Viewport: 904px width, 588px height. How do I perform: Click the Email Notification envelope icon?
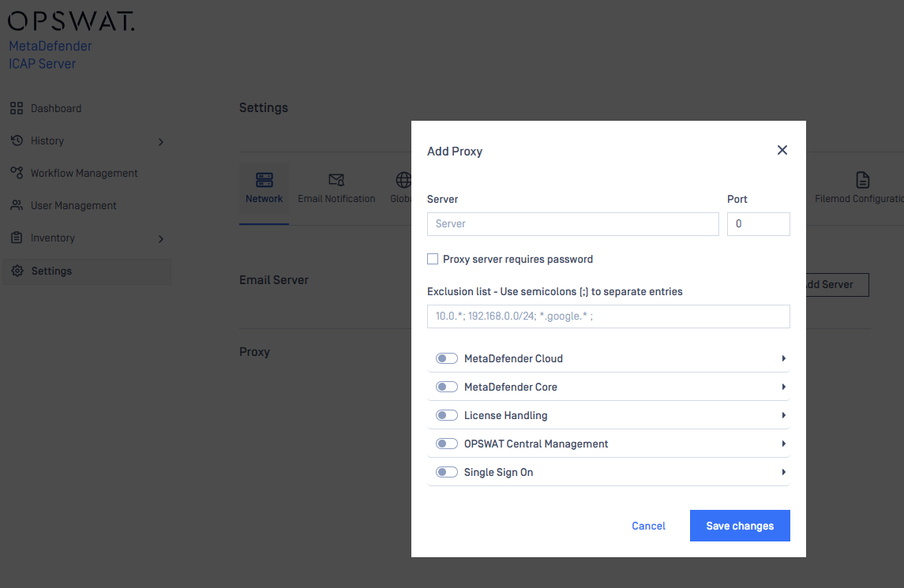[336, 180]
